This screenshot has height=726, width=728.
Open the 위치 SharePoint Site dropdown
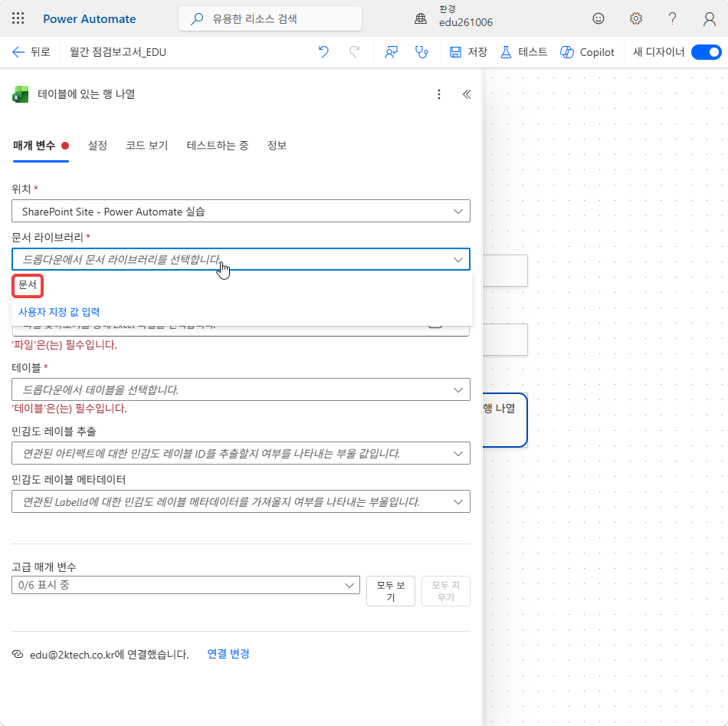point(241,212)
